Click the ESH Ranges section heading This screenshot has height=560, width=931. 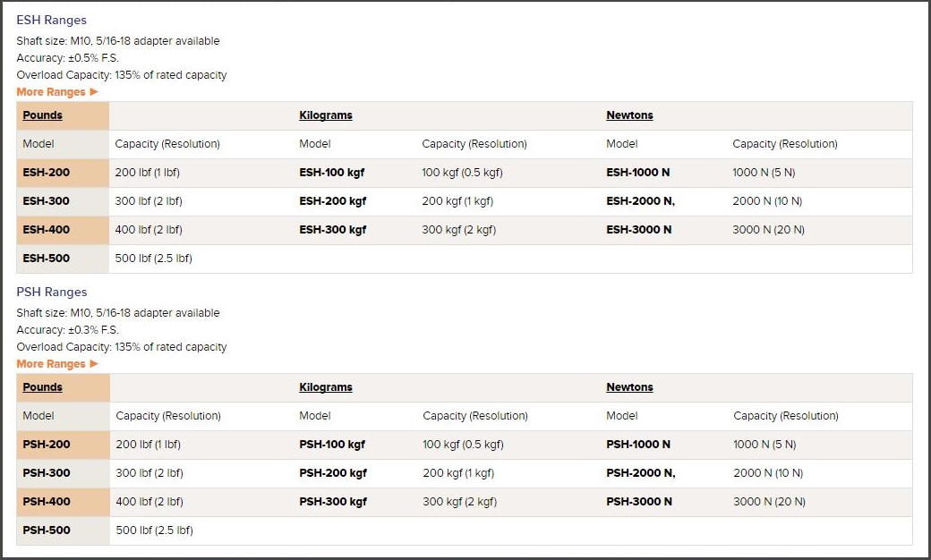[x=52, y=20]
